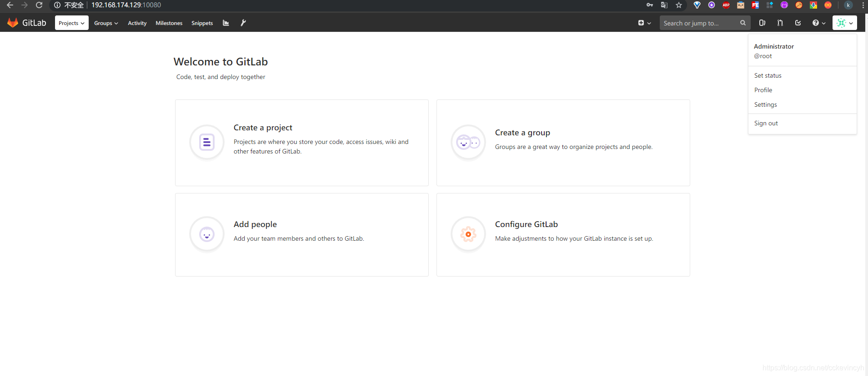Click the Add people face icon
This screenshot has height=376, width=868.
[207, 234]
